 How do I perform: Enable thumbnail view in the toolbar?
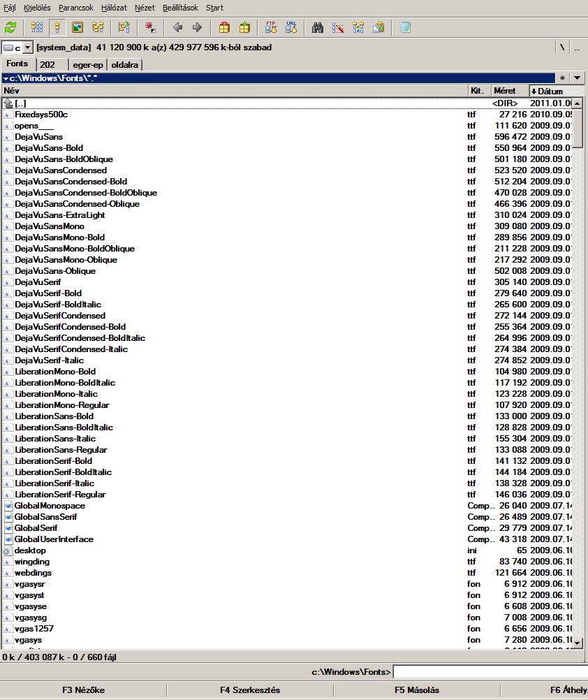(78, 28)
